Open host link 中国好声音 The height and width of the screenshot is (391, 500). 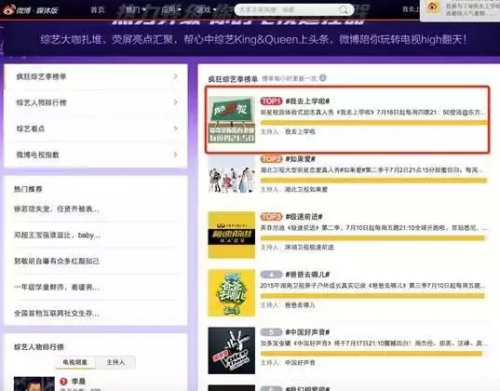(x=300, y=363)
